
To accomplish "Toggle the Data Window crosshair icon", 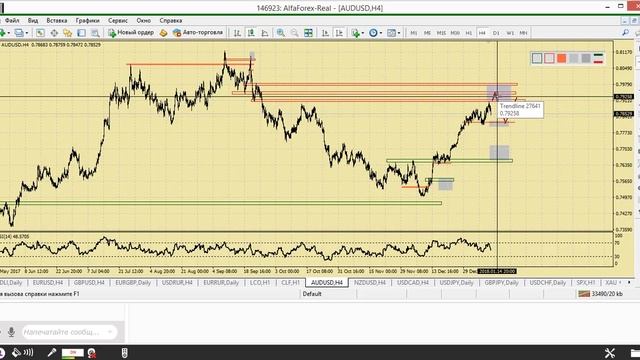I will tap(54, 33).
